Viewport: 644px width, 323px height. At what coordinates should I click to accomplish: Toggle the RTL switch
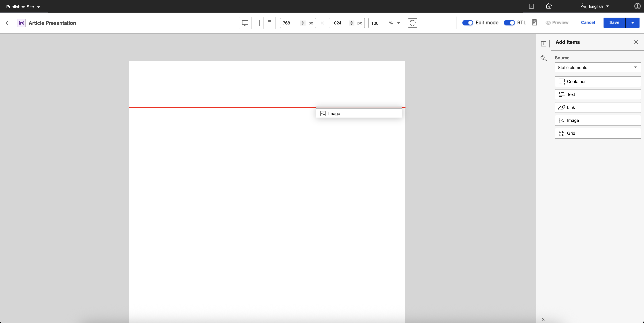click(509, 23)
